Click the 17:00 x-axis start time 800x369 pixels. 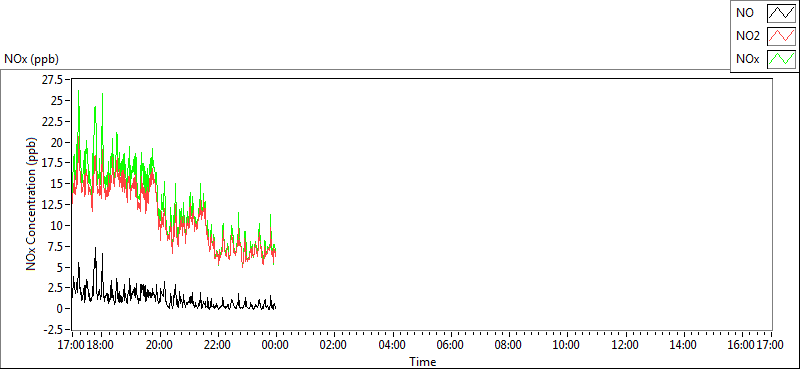pos(72,345)
